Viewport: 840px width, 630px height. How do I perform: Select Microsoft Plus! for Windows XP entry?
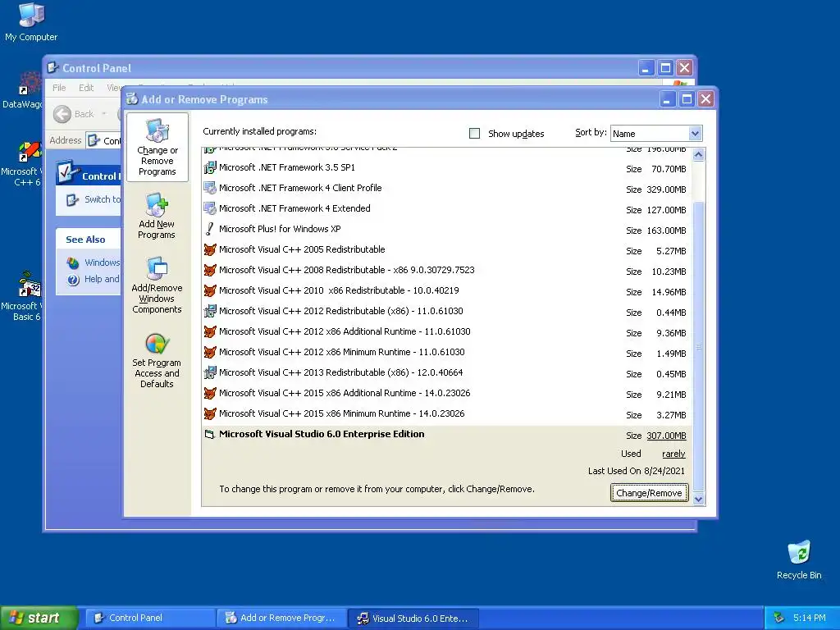(447, 230)
